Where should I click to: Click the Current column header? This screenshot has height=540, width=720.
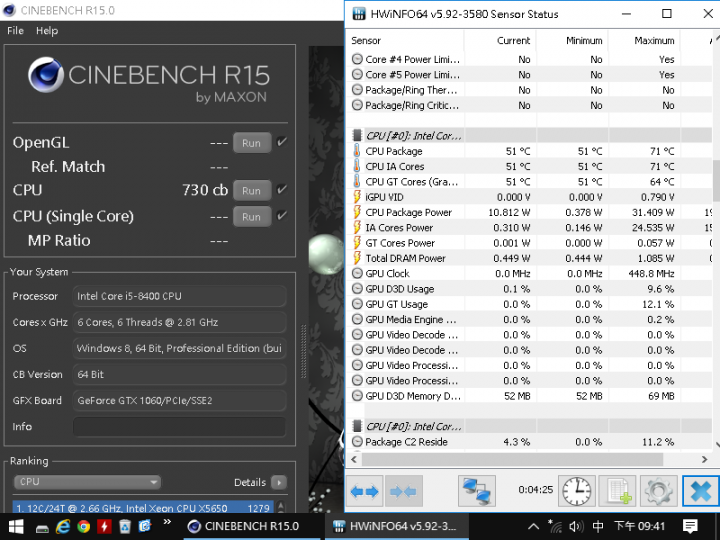(x=500, y=41)
